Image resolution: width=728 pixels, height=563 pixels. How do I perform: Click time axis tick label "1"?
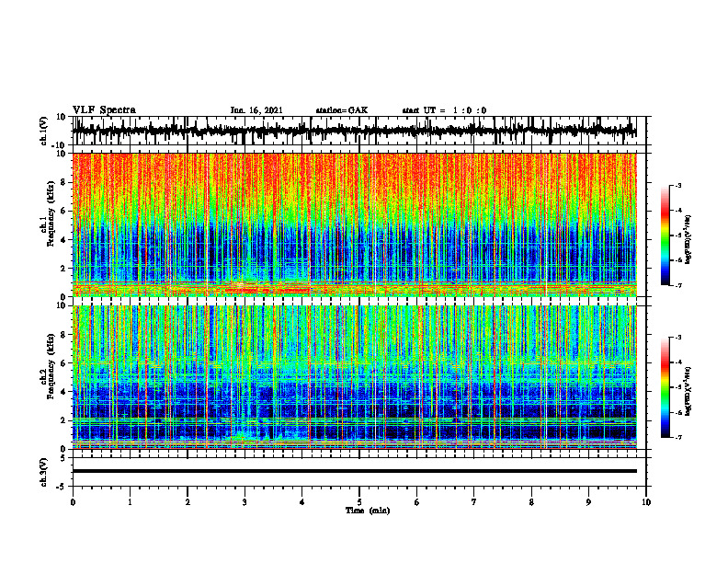[x=130, y=502]
